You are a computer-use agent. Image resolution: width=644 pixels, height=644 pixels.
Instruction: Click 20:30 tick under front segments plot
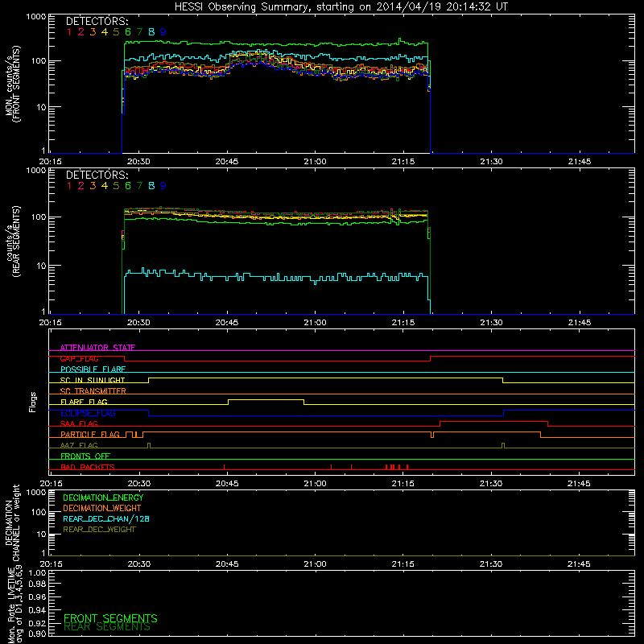point(138,162)
